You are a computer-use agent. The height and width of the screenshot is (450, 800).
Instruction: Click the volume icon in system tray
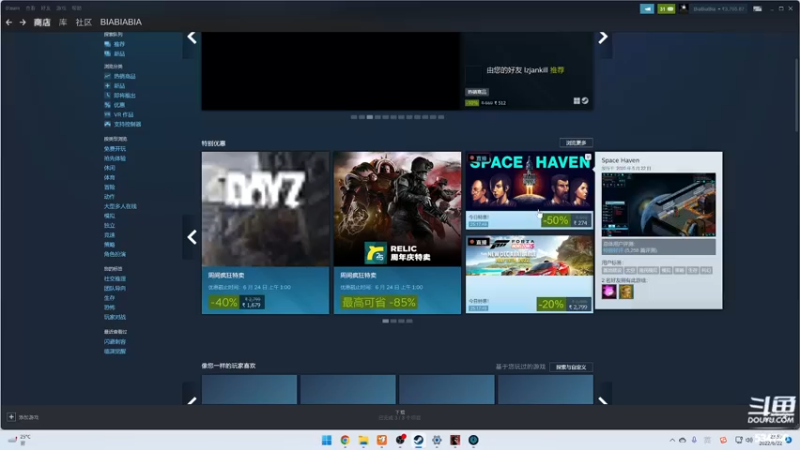pyautogui.click(x=749, y=440)
